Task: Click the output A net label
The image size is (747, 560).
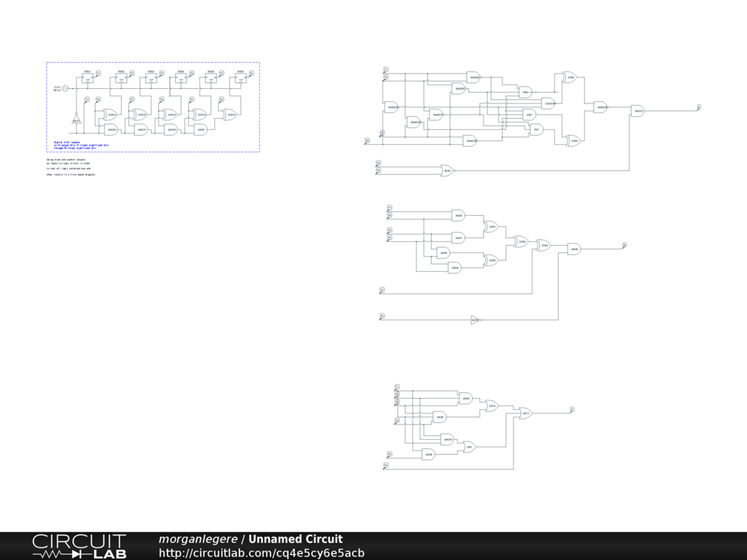Action: click(699, 106)
